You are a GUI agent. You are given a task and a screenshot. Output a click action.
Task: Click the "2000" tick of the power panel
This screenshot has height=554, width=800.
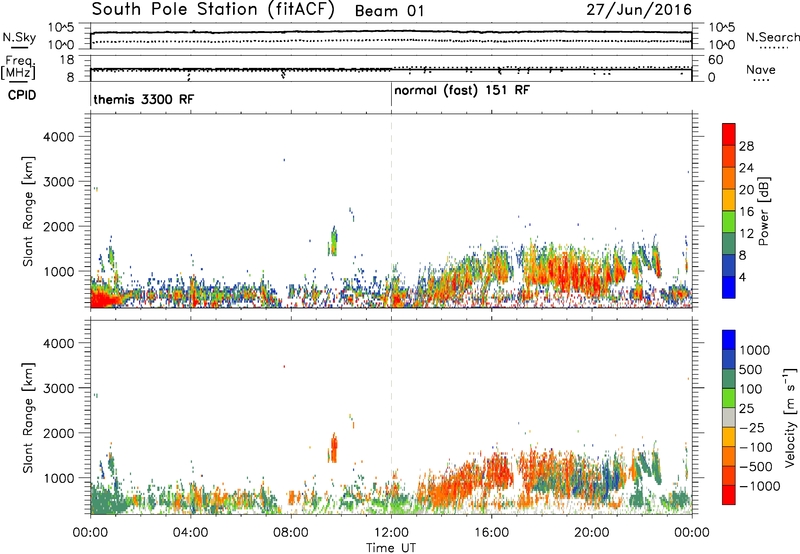coord(58,226)
